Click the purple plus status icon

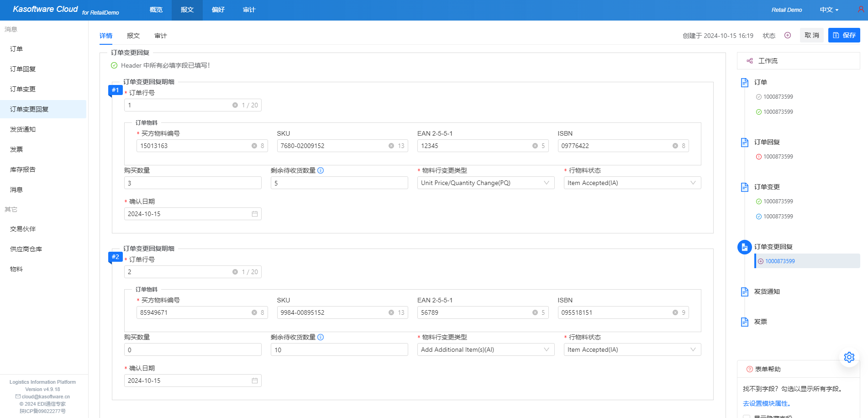click(x=788, y=35)
